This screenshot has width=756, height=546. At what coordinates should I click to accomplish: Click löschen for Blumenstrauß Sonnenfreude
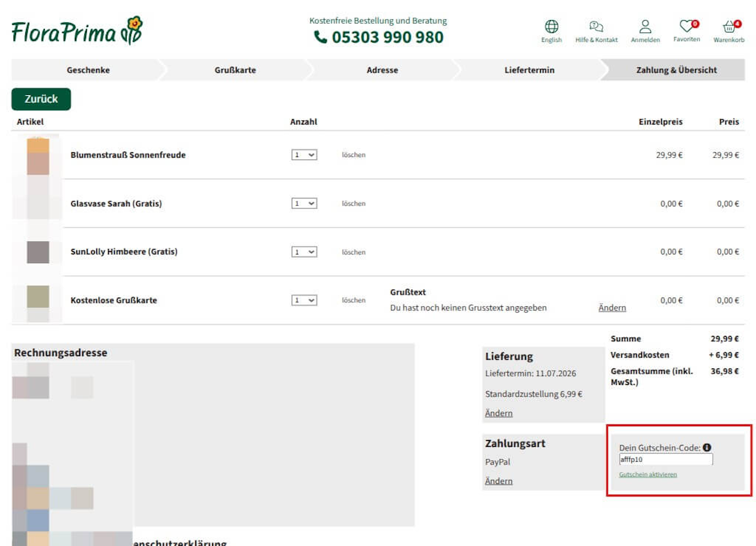click(354, 155)
